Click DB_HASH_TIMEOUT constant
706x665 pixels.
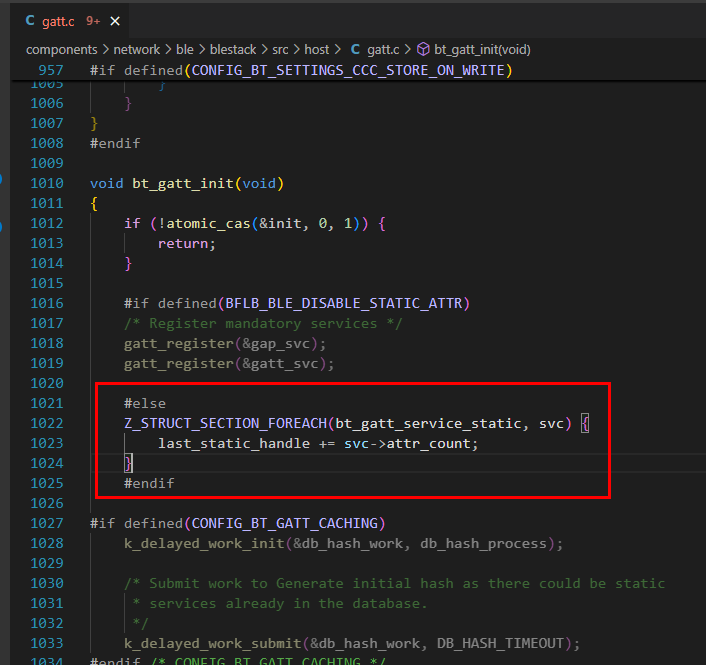[500, 643]
